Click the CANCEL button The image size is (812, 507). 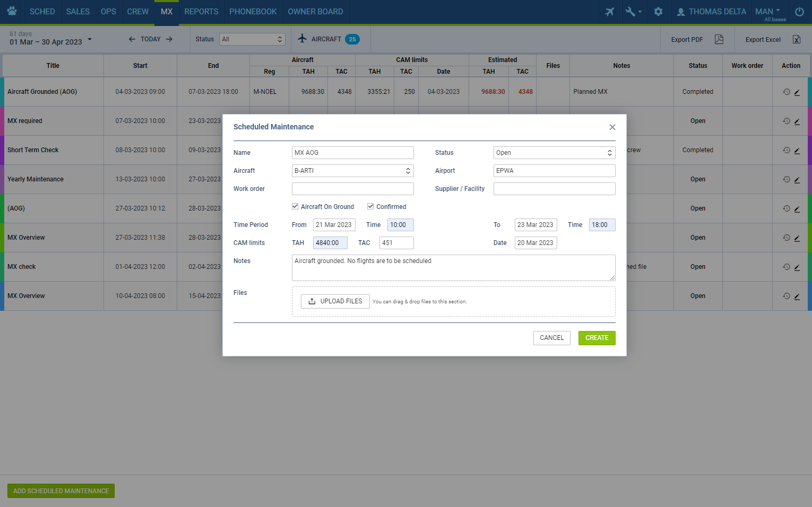tap(551, 338)
